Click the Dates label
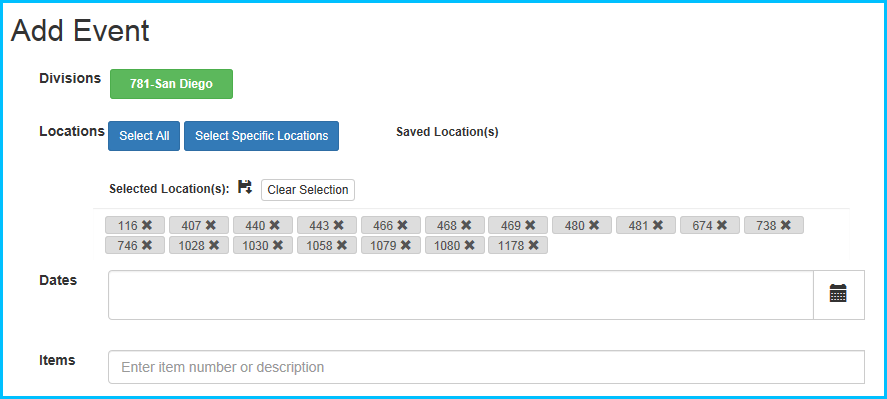 (x=58, y=280)
